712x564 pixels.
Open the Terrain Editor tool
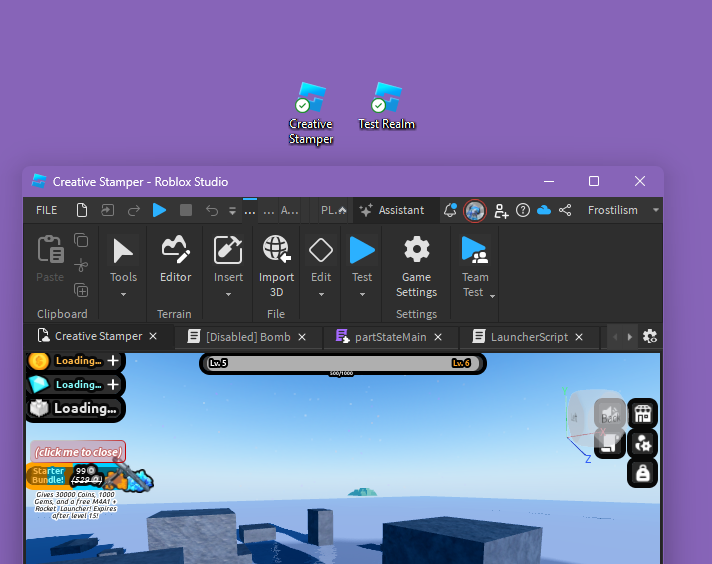pos(175,258)
